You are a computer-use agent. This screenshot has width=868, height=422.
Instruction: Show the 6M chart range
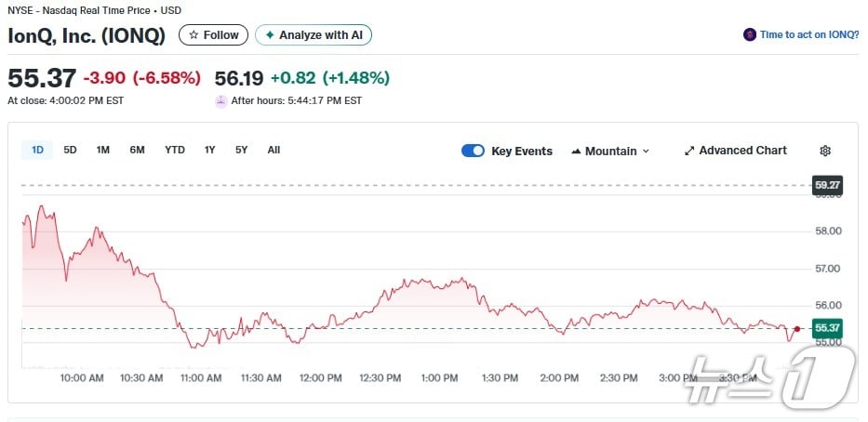click(137, 150)
